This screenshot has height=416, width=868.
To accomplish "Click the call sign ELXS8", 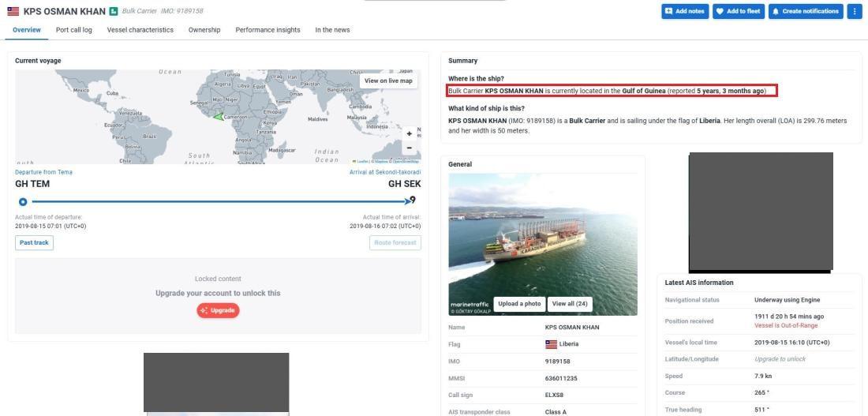I will tap(556, 395).
